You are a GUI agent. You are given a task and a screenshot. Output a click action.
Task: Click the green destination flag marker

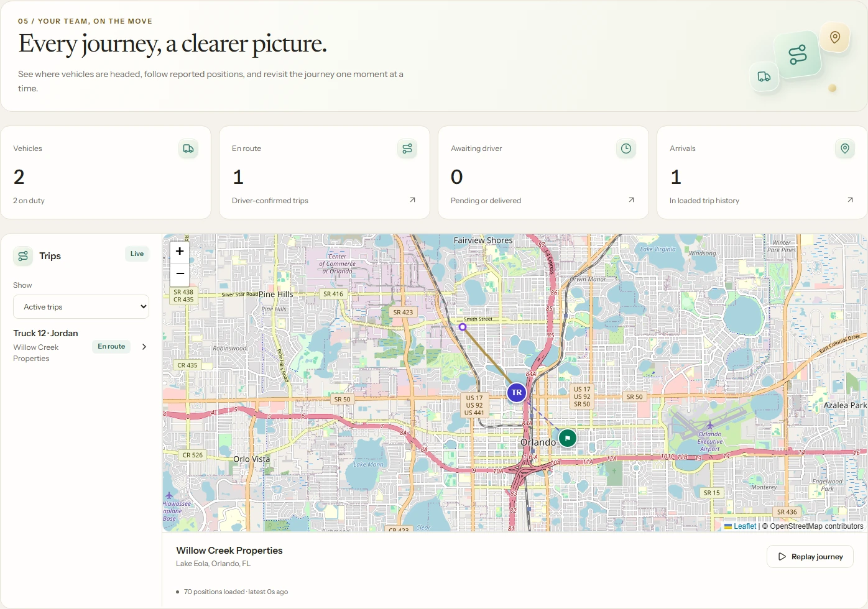567,438
